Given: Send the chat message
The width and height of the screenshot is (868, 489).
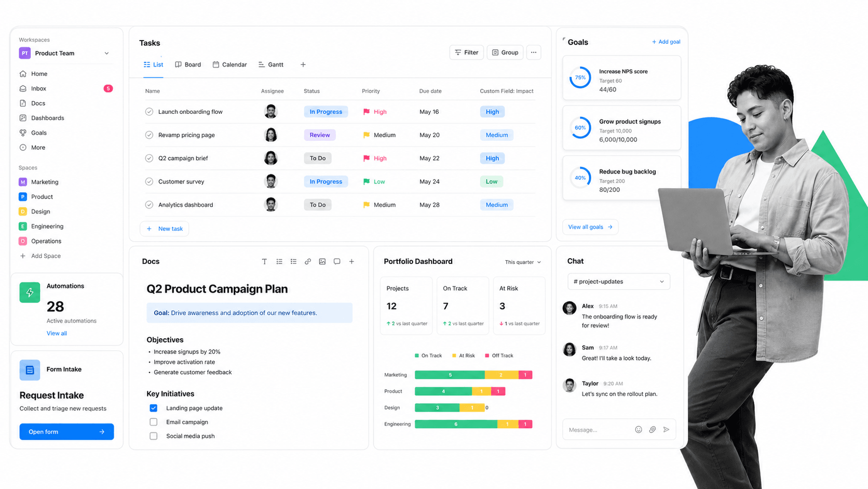Looking at the screenshot, I should [667, 430].
